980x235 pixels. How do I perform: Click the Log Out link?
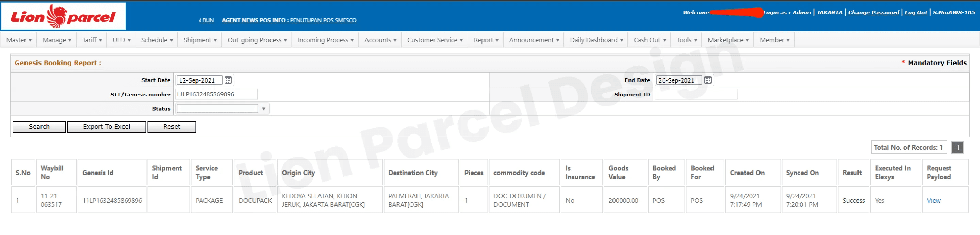point(916,12)
